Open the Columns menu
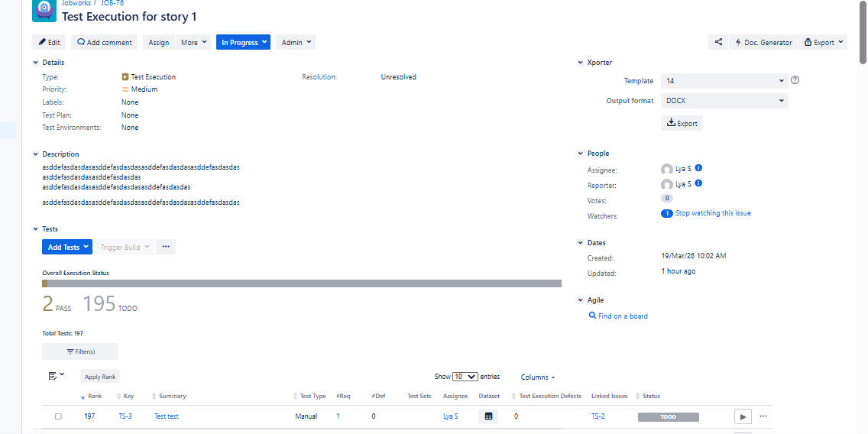 click(x=537, y=377)
